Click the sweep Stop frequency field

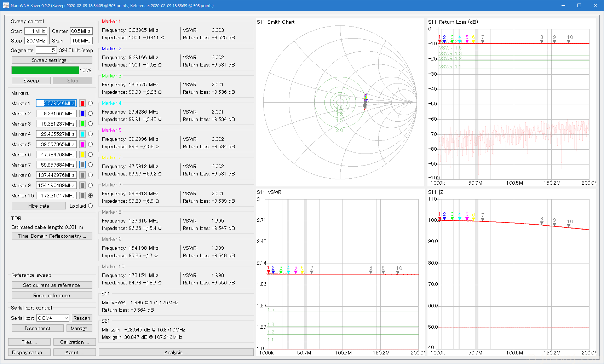[x=36, y=41]
